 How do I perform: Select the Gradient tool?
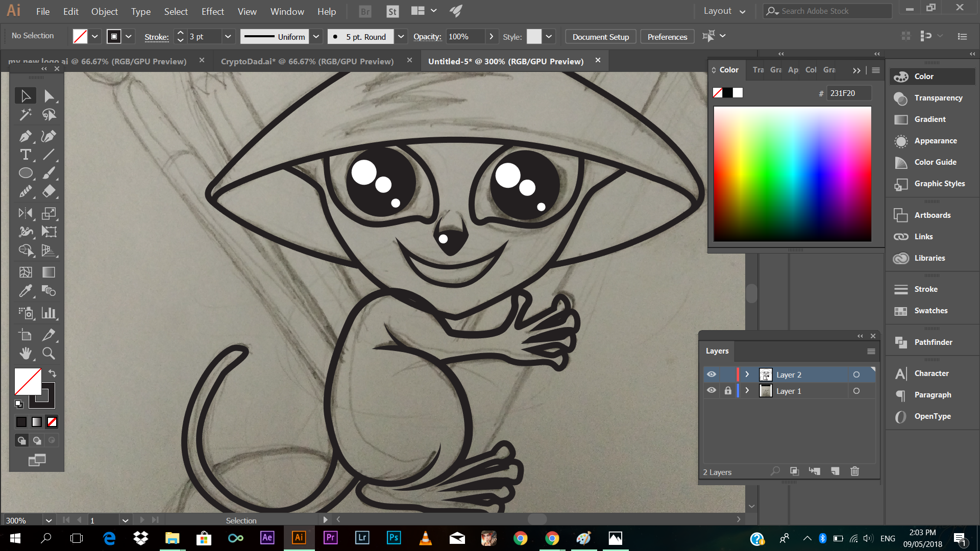(x=49, y=272)
